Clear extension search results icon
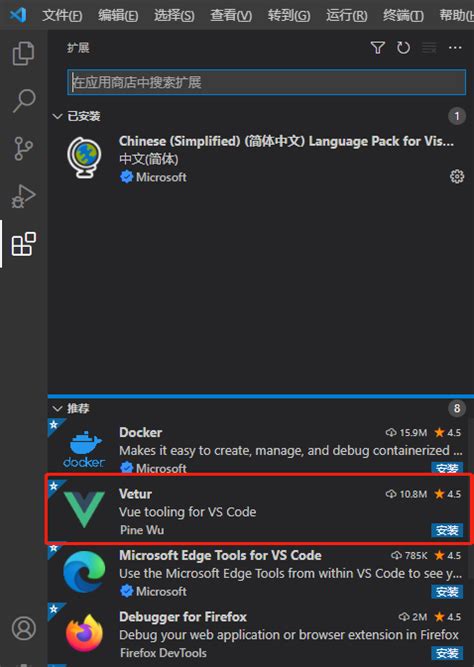 (429, 48)
